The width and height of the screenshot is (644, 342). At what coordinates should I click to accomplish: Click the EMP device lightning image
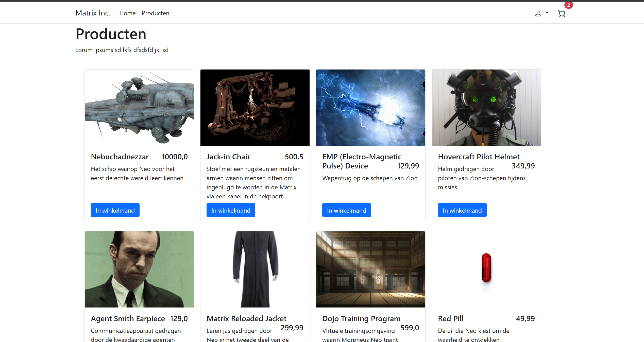[x=371, y=108]
